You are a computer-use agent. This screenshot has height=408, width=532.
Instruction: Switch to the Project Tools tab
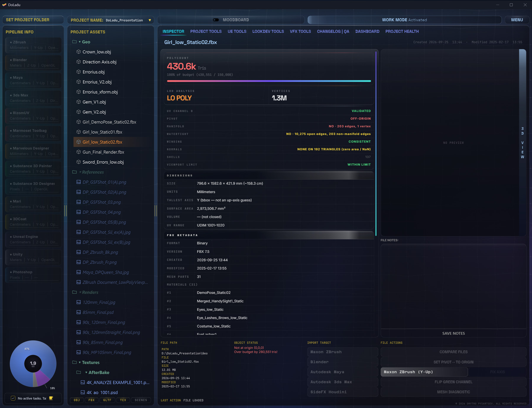click(x=206, y=31)
